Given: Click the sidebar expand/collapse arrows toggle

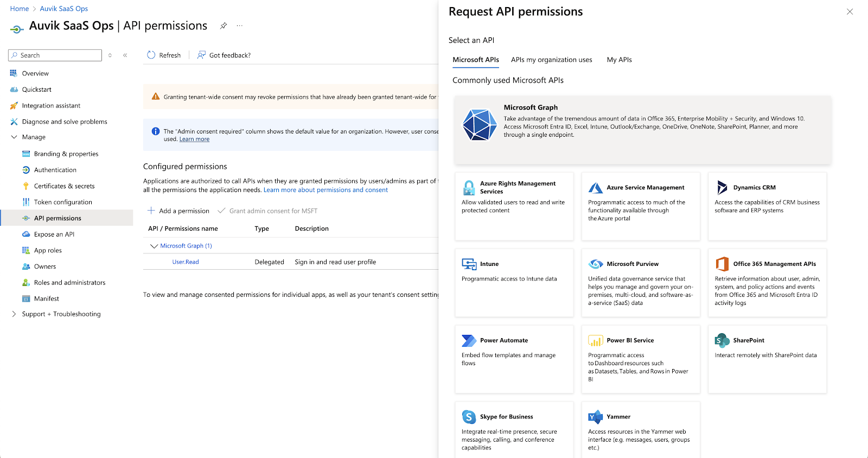Looking at the screenshot, I should (110, 55).
